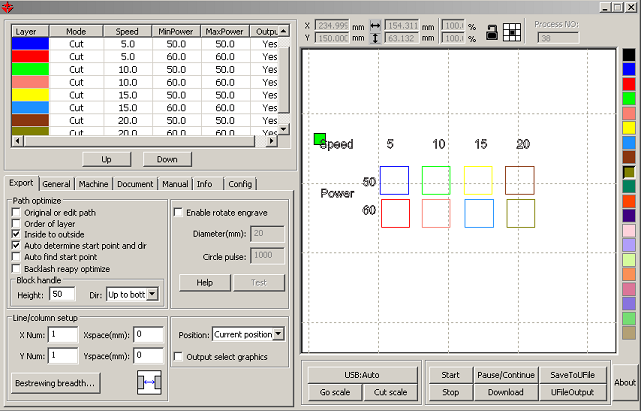This screenshot has width=641, height=411.
Task: Check Output select graphics
Action: tap(178, 357)
